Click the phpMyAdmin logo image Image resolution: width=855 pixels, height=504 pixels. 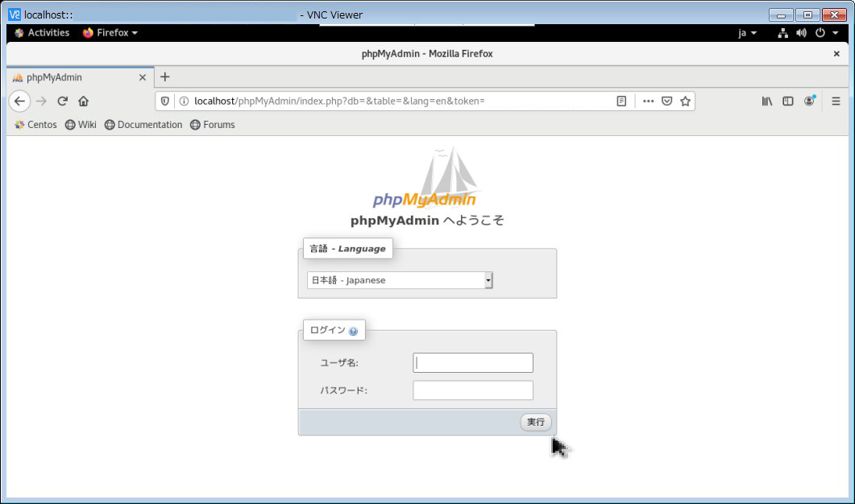(x=427, y=178)
